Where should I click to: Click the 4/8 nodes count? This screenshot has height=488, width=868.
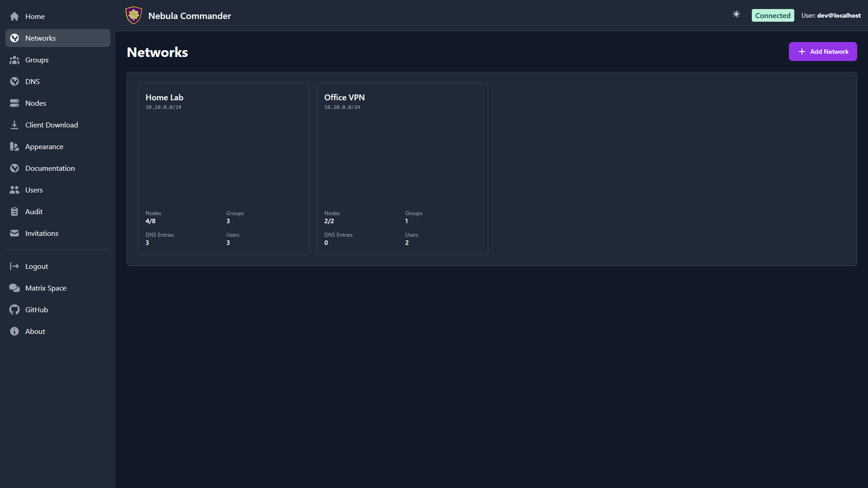[151, 221]
